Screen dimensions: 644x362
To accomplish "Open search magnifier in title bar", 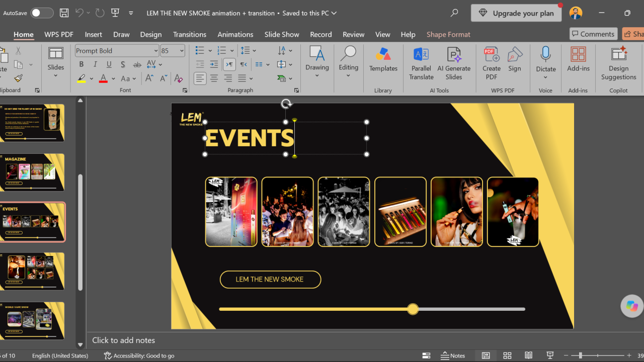I will click(454, 13).
